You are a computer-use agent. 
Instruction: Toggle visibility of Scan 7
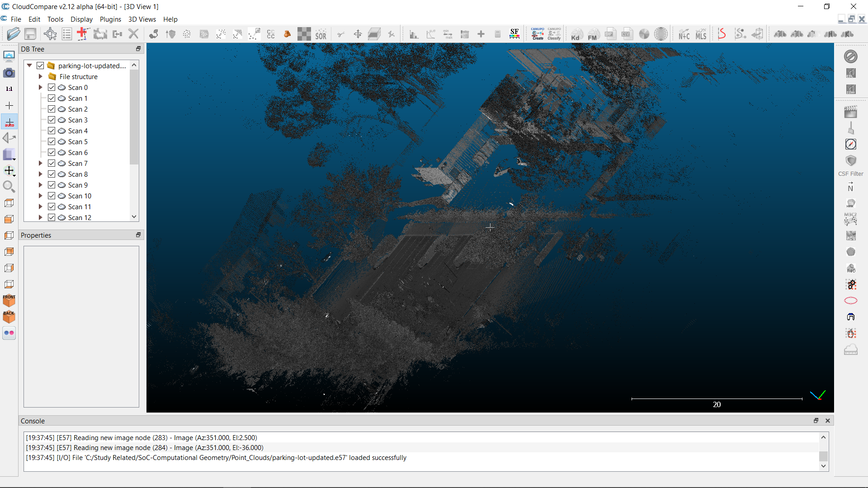coord(51,163)
